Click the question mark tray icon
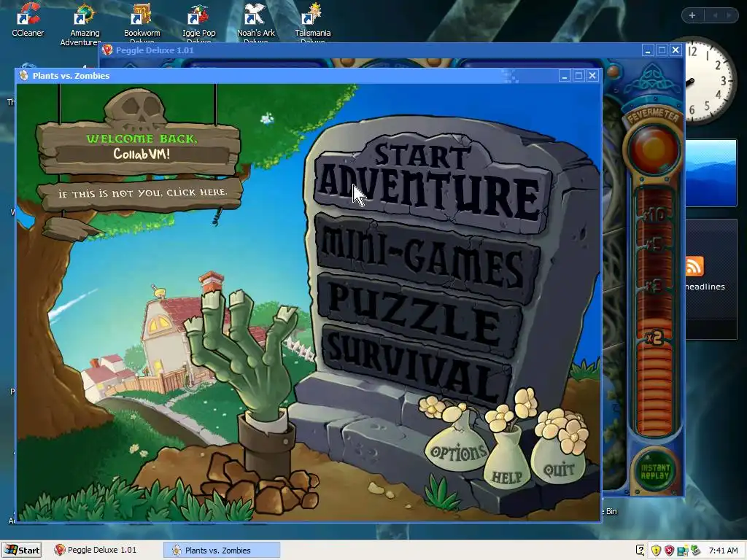Viewport: 747px width, 560px height. click(x=640, y=551)
